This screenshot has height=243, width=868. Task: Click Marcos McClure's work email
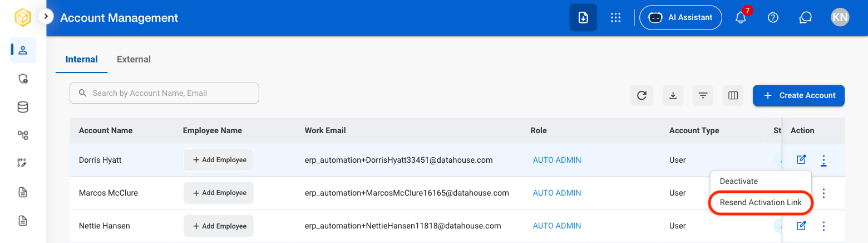407,193
